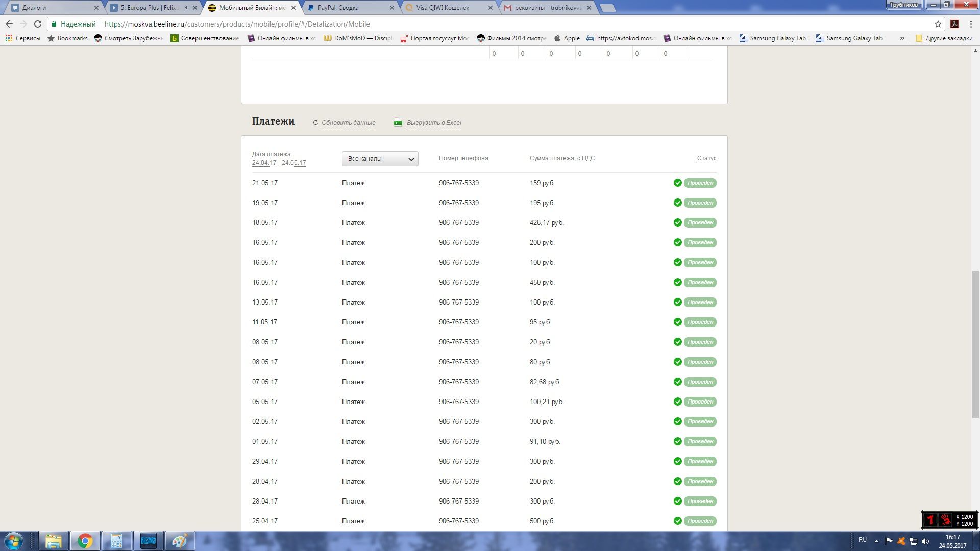This screenshot has height=551, width=980.
Task: Click the refresh data circular arrow icon
Action: pos(315,123)
